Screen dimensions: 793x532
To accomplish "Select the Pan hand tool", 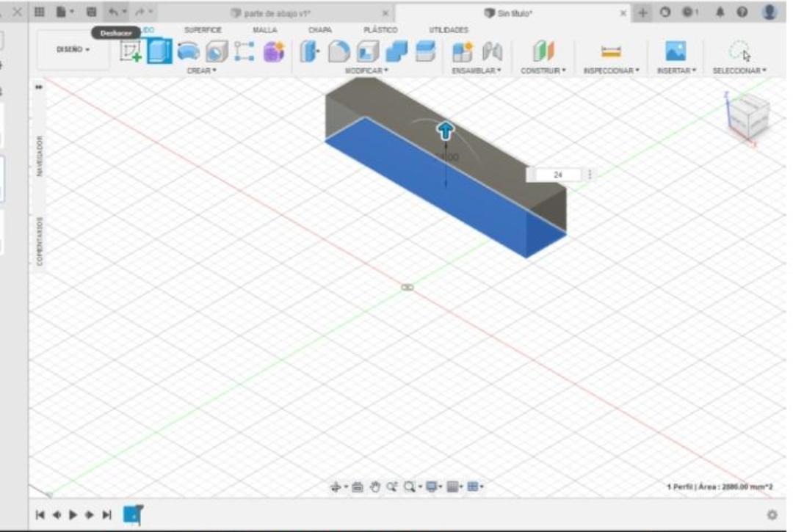I will point(374,487).
